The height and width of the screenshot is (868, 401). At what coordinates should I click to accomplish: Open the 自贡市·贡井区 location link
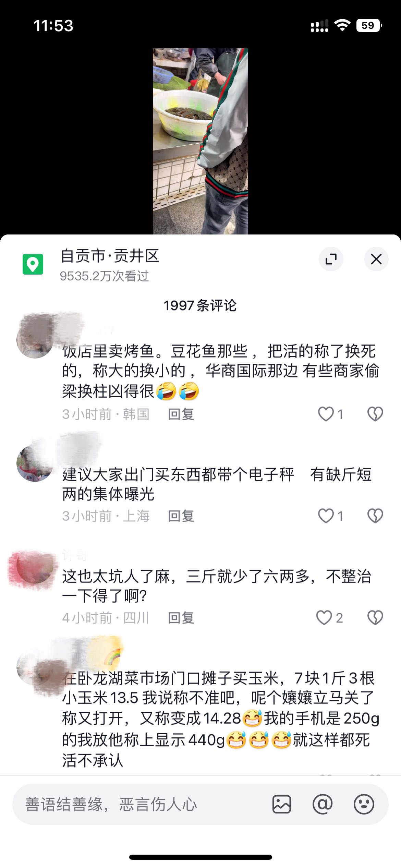click(110, 256)
